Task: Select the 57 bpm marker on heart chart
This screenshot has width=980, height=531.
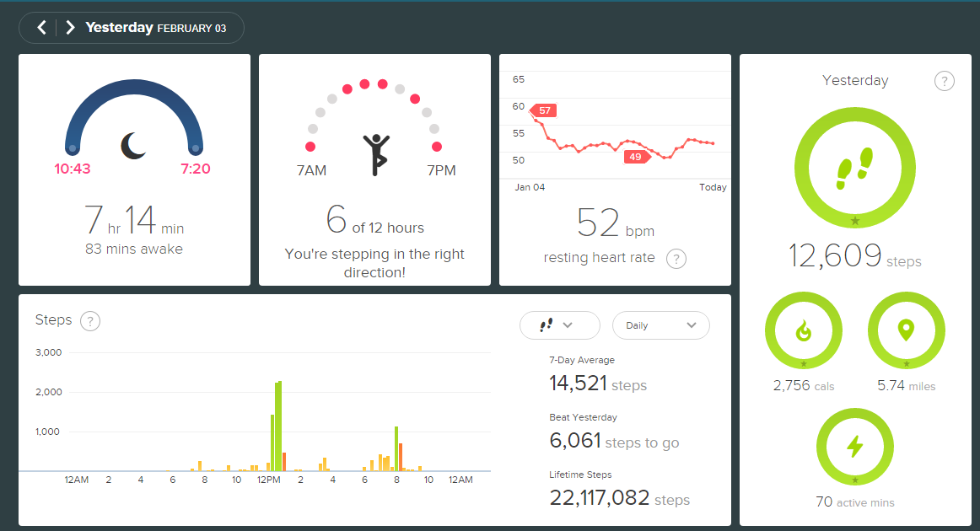Action: [x=544, y=110]
